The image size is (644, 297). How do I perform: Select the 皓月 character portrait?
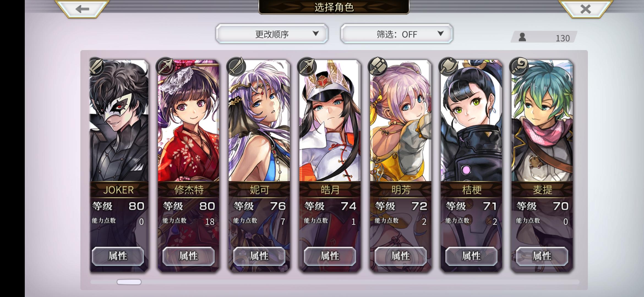[x=330, y=121]
